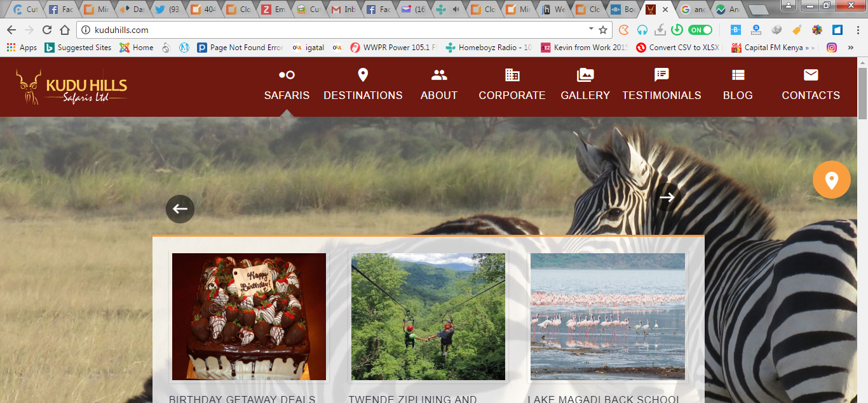Click the orange pac-man extension icon

click(x=624, y=30)
